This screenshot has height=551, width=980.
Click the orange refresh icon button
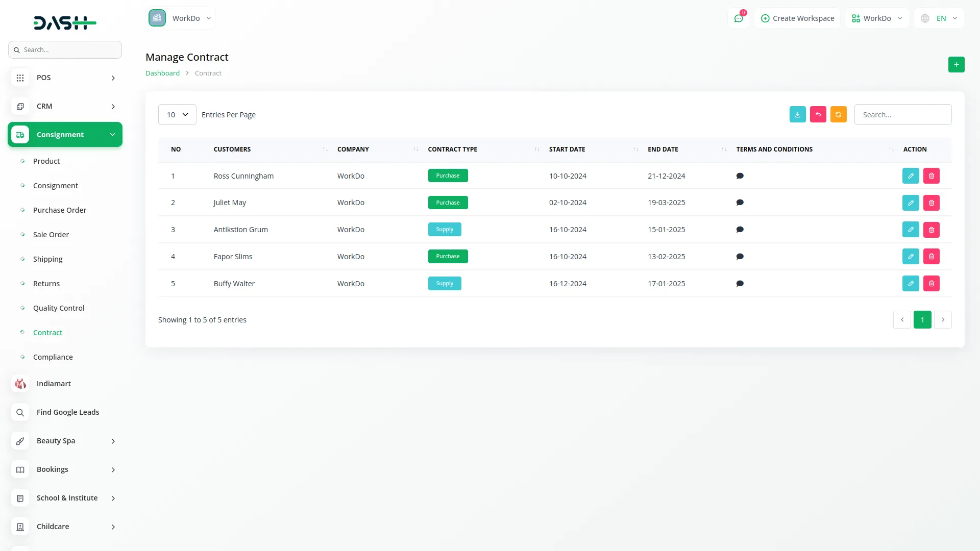click(838, 115)
